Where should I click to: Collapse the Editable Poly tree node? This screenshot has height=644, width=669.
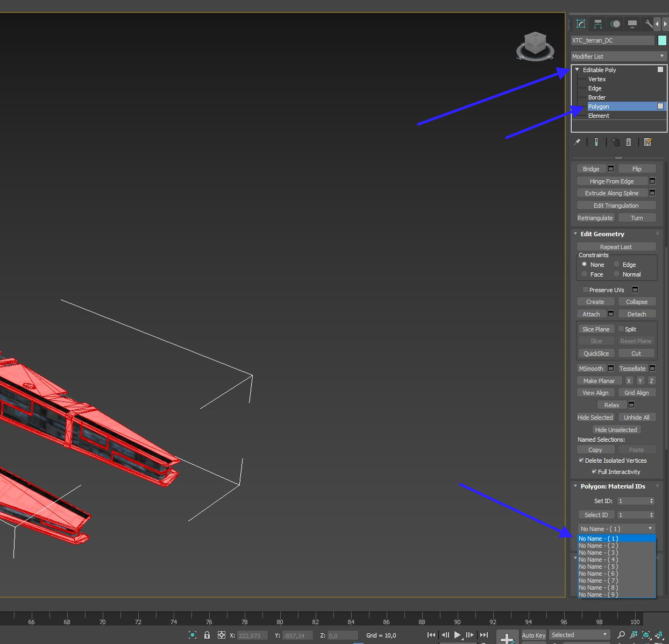coord(577,70)
